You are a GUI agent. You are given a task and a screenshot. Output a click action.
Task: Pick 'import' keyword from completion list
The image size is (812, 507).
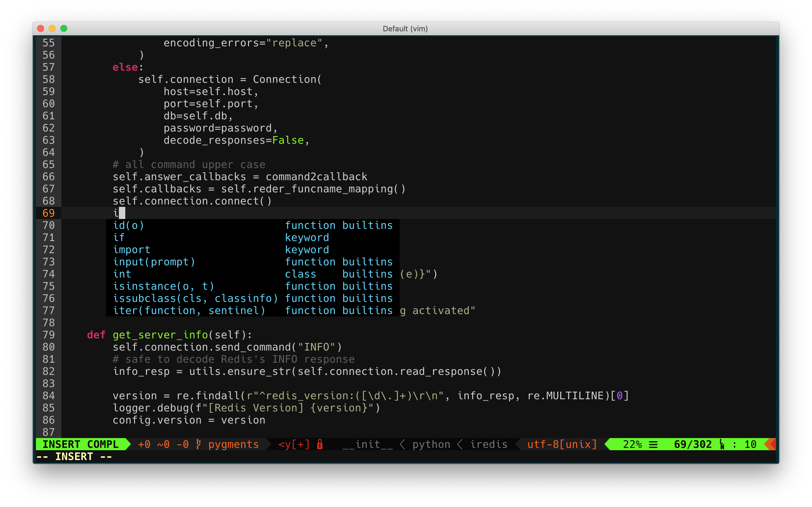(x=132, y=249)
